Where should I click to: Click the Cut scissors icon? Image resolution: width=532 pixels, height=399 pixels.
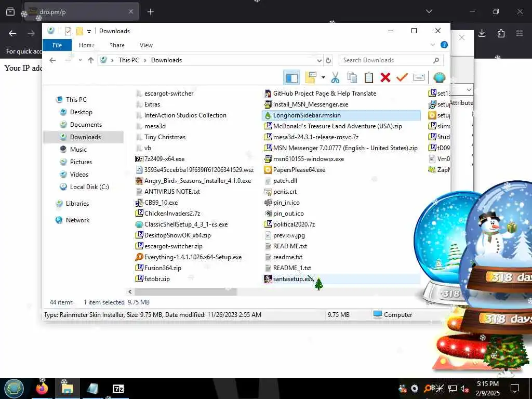coord(335,78)
